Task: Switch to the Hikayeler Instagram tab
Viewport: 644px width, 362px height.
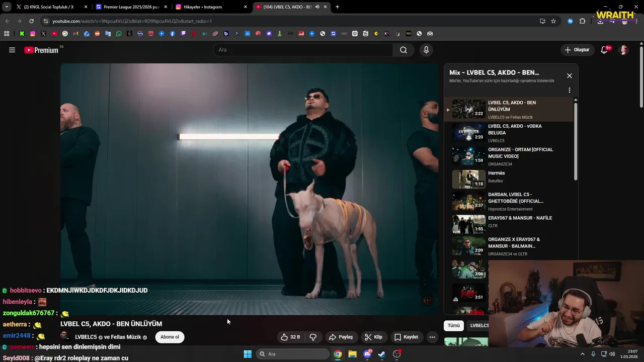Action: point(210,7)
